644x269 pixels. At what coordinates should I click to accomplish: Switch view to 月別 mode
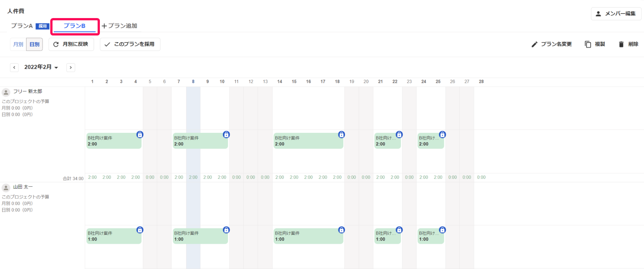pyautogui.click(x=18, y=44)
